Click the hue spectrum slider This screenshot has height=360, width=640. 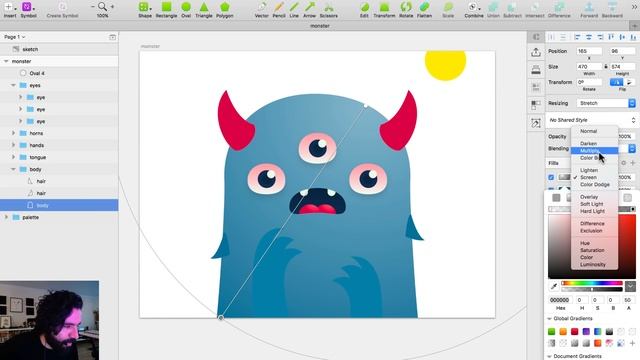point(592,283)
